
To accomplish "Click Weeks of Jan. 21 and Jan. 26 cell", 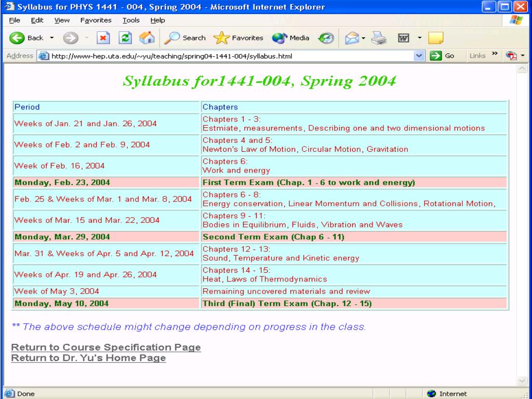I will pos(106,124).
